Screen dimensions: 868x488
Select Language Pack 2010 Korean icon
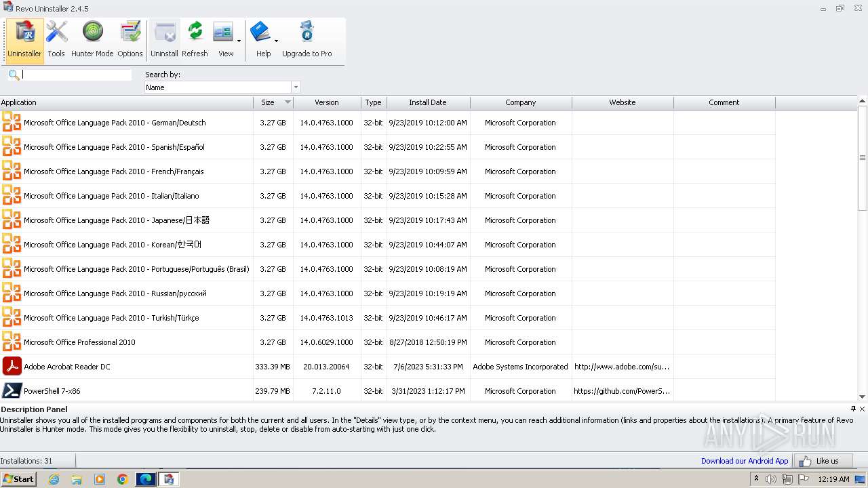click(x=12, y=244)
